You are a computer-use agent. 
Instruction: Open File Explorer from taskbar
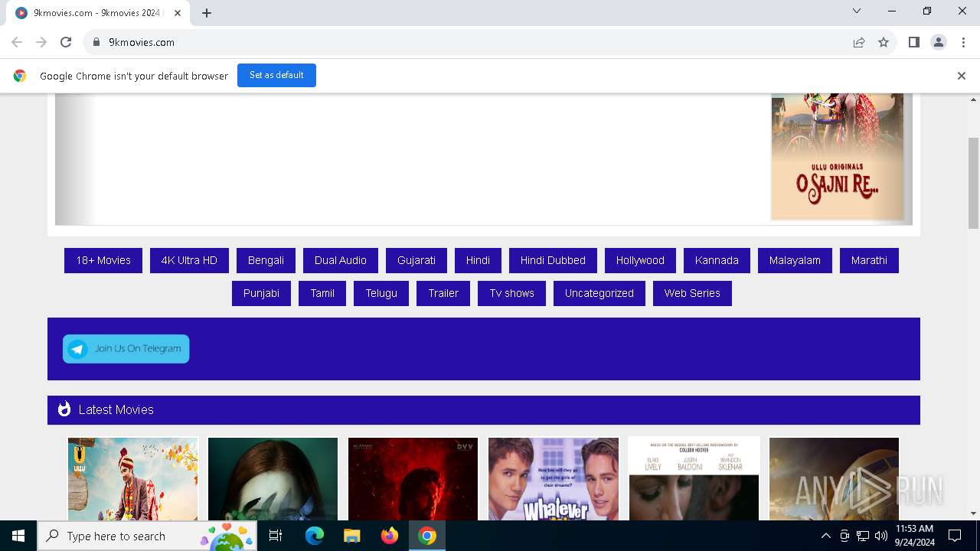click(x=352, y=536)
